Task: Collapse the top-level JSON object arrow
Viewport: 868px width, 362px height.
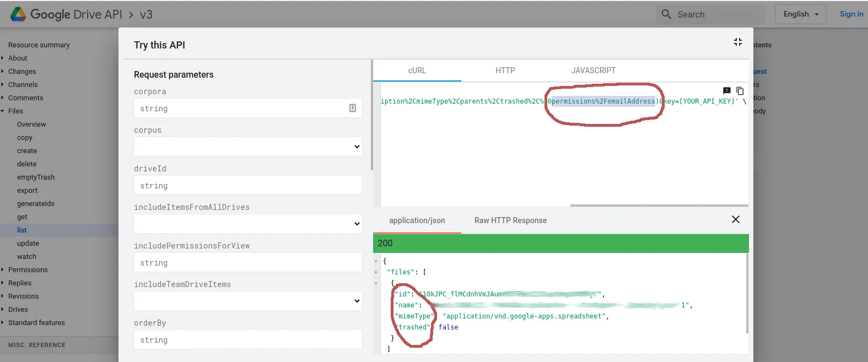Action: click(376, 261)
